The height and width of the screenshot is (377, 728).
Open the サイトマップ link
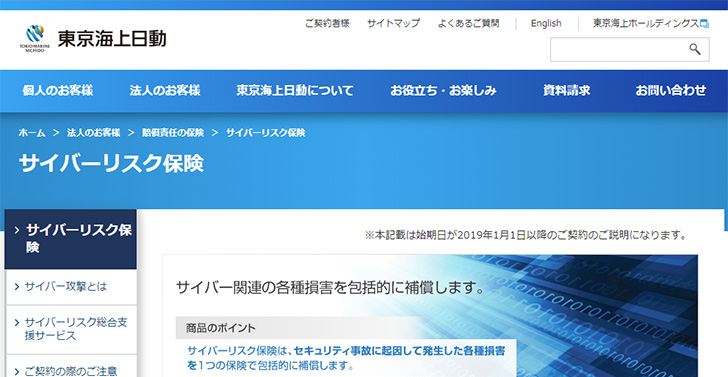393,23
